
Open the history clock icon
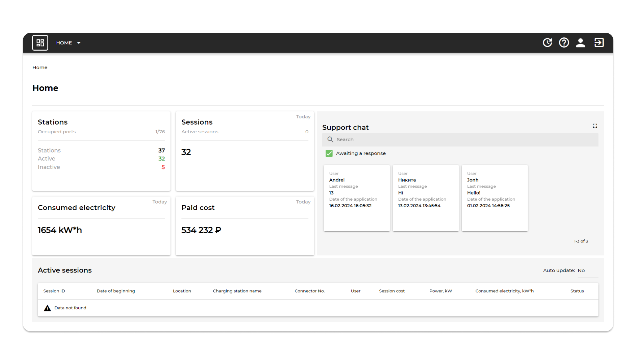pyautogui.click(x=547, y=43)
